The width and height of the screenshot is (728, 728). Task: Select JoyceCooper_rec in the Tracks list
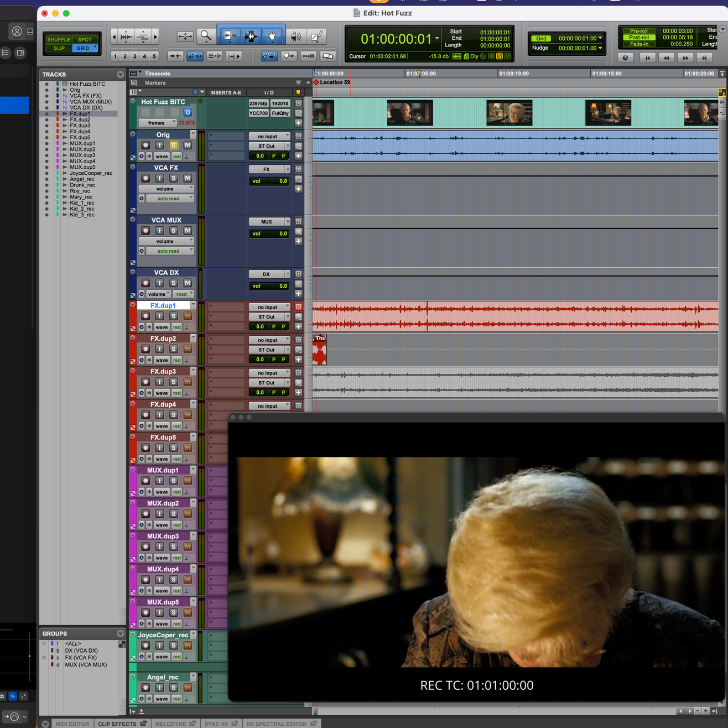tap(91, 173)
